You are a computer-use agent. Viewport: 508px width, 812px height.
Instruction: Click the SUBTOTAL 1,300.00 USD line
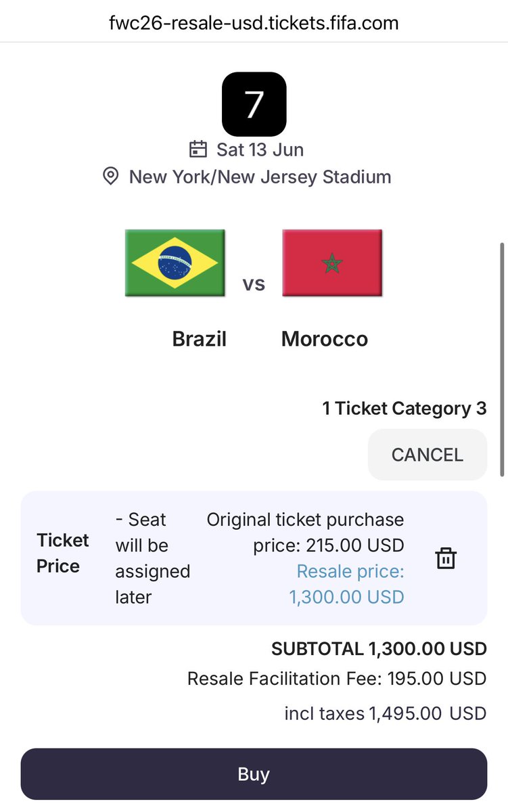point(379,649)
